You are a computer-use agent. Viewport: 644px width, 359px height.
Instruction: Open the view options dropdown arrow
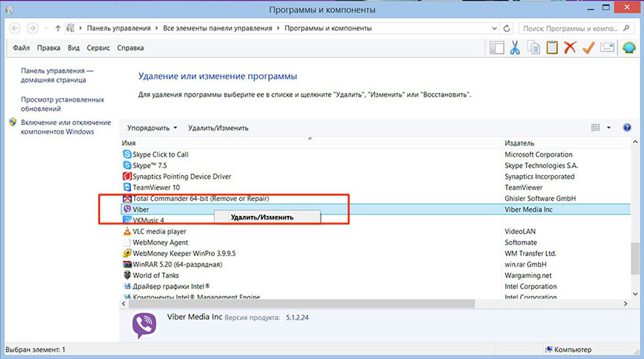609,127
